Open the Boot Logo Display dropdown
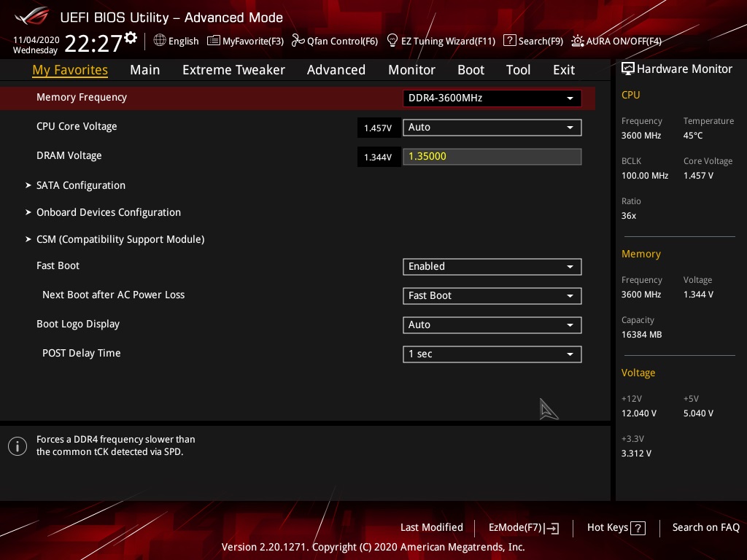The width and height of the screenshot is (747, 560). (x=492, y=324)
